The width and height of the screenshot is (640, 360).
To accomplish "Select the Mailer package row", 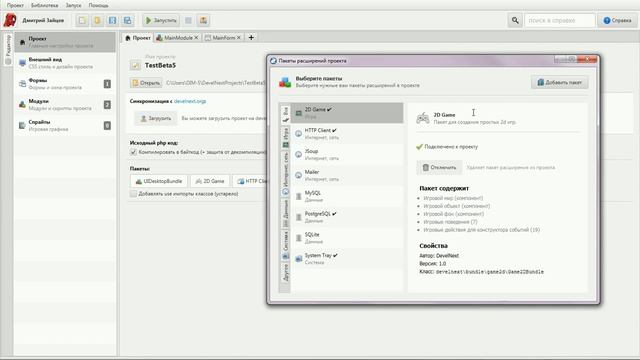I will 347,175.
